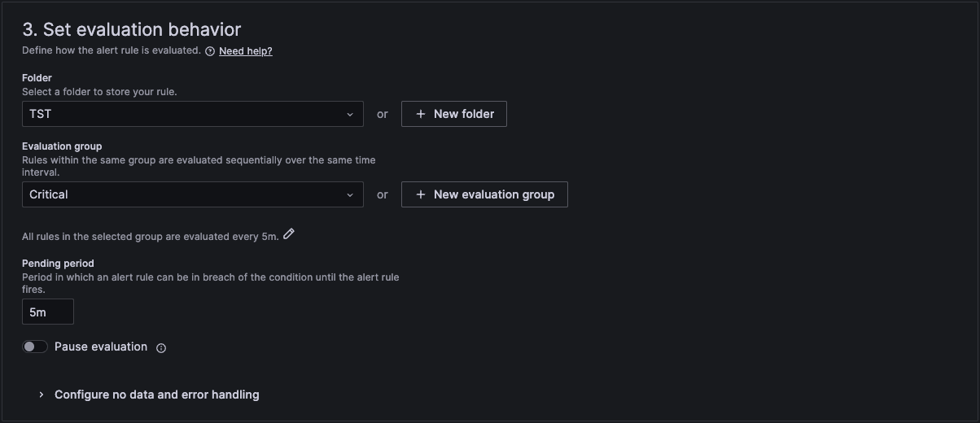This screenshot has width=980, height=423.
Task: Click the plus icon in New folder
Action: 421,114
